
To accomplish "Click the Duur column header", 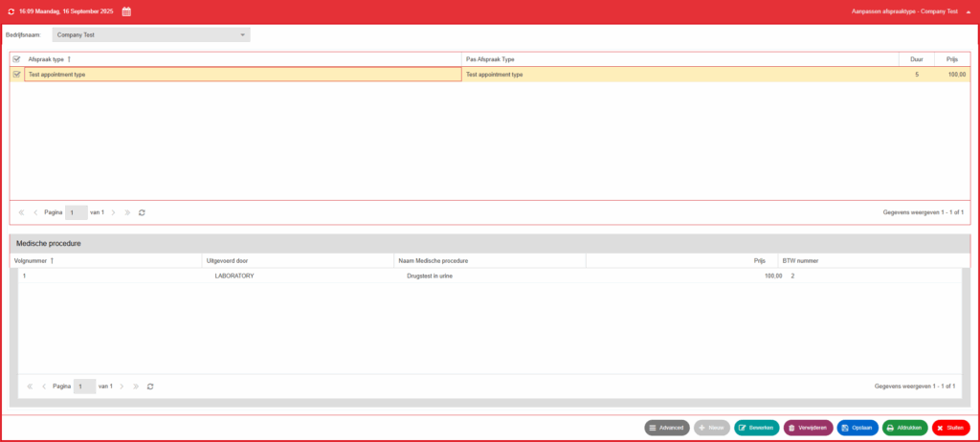I will click(917, 59).
